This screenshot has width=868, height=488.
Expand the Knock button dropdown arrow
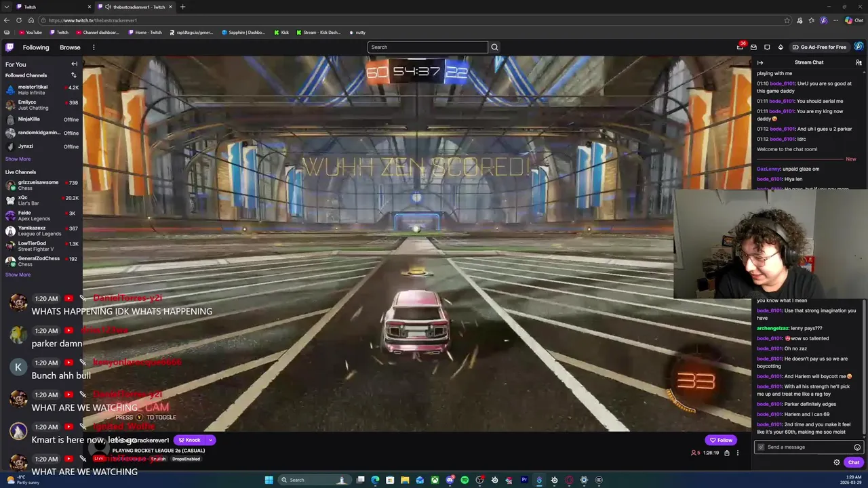click(211, 440)
